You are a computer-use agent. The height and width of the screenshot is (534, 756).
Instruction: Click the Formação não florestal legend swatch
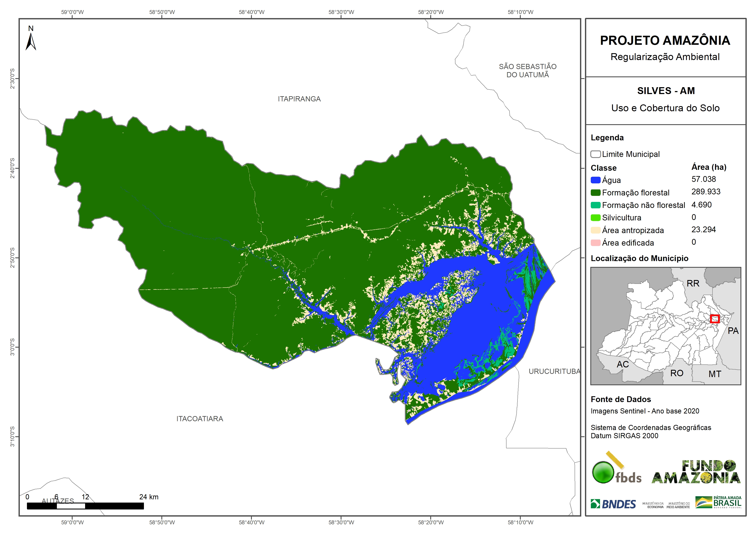[595, 205]
